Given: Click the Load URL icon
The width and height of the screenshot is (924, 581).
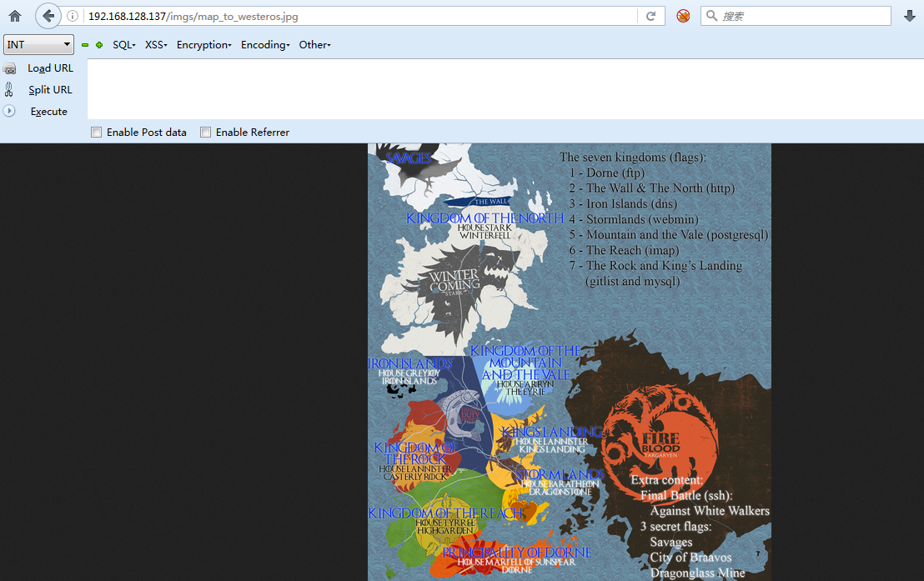Looking at the screenshot, I should click(x=9, y=68).
